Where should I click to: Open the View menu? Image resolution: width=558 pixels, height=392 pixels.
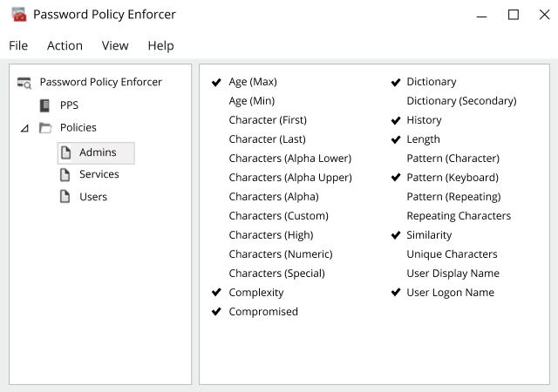tap(115, 45)
